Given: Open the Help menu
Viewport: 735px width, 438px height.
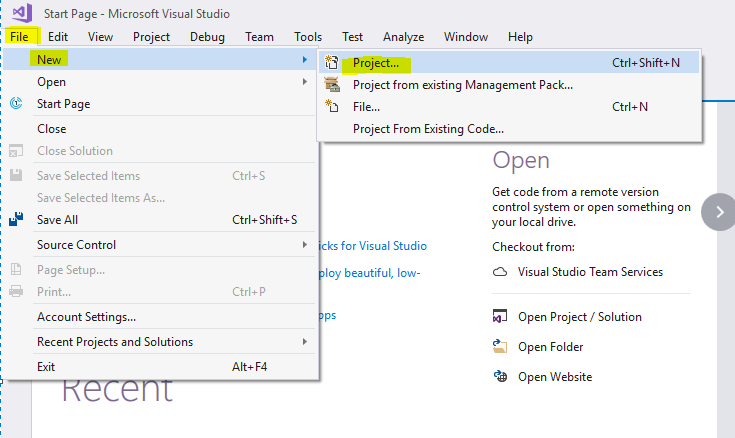Looking at the screenshot, I should [520, 37].
